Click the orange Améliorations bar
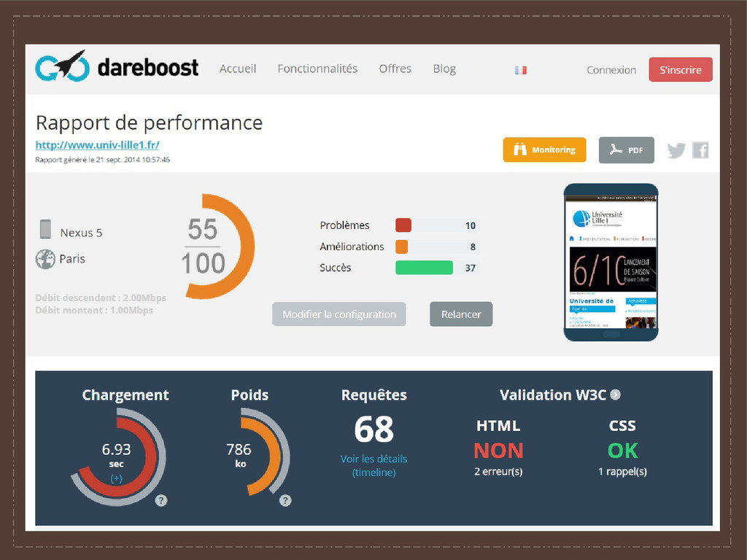 pyautogui.click(x=402, y=246)
